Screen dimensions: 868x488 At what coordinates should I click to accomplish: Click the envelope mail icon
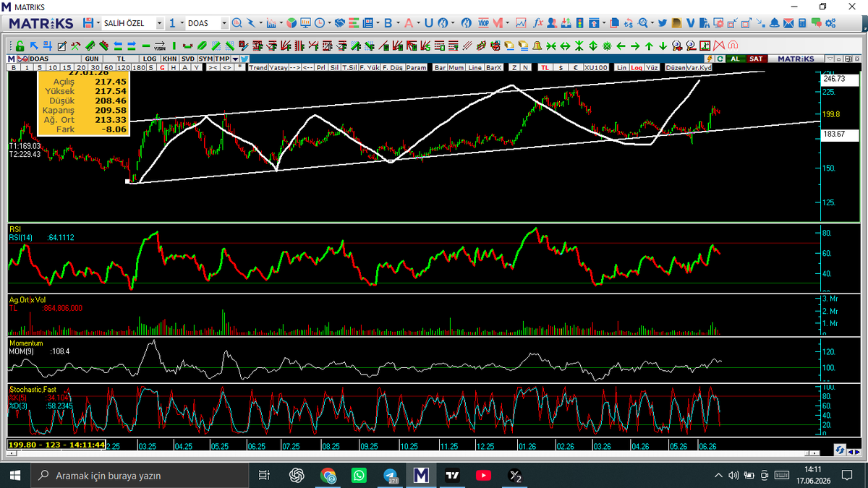pos(788,23)
